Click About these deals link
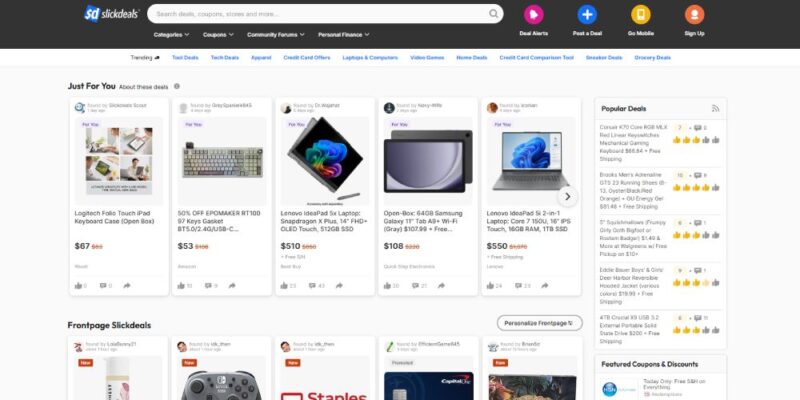The height and width of the screenshot is (400, 800). 143,87
